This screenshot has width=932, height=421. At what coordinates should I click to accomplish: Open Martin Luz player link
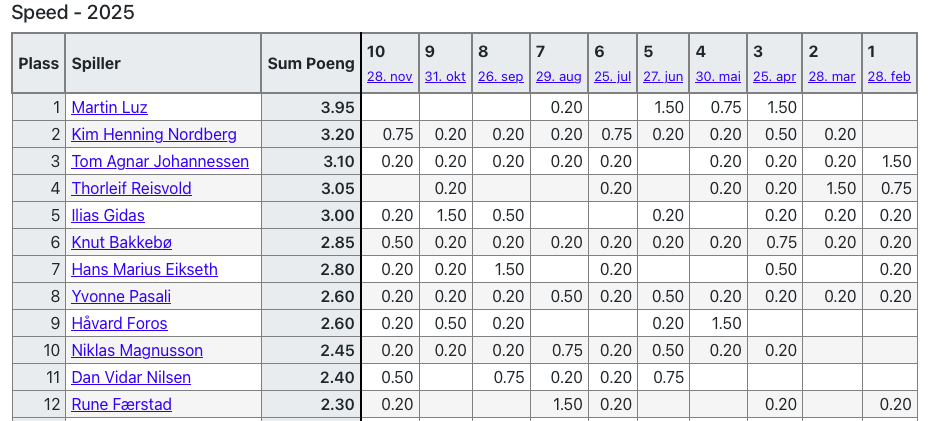109,108
